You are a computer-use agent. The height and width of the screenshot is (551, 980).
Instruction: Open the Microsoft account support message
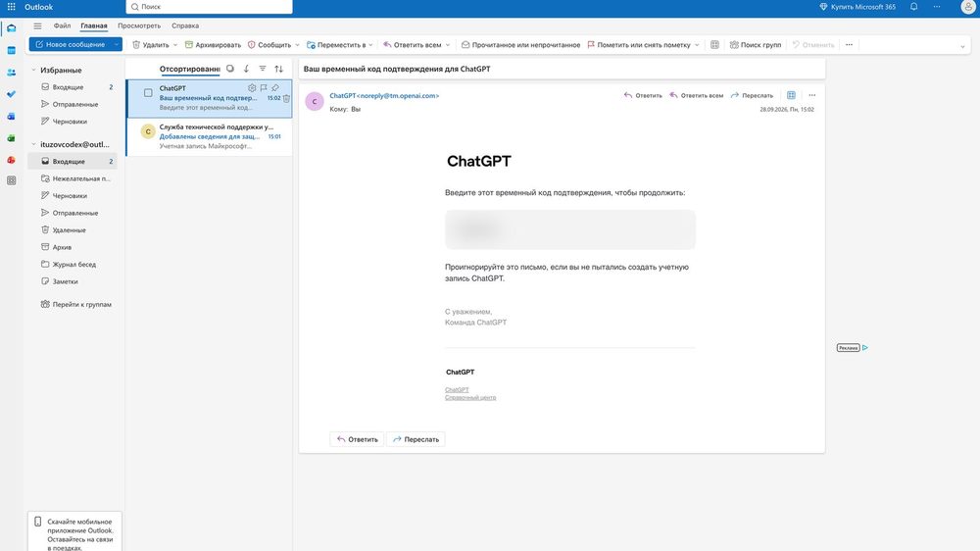(210, 136)
